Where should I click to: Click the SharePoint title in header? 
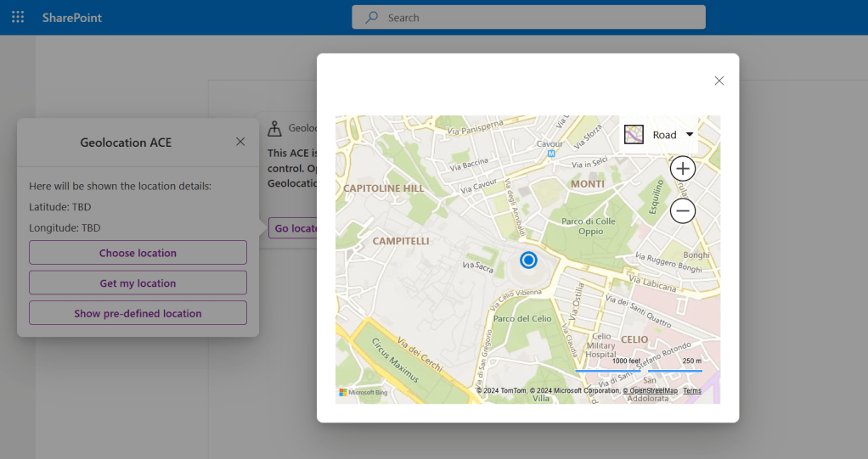point(72,17)
